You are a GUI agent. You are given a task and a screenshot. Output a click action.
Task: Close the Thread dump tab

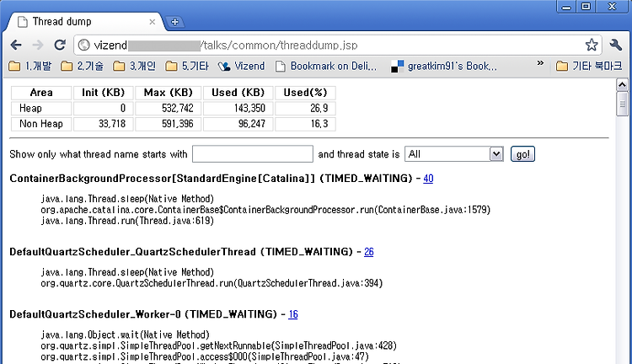(x=152, y=22)
